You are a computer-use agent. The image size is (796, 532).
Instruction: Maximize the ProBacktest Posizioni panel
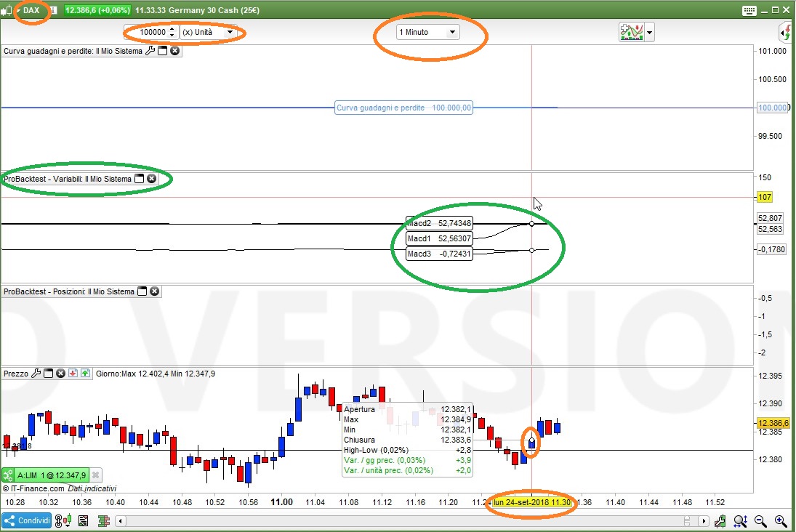pyautogui.click(x=142, y=291)
